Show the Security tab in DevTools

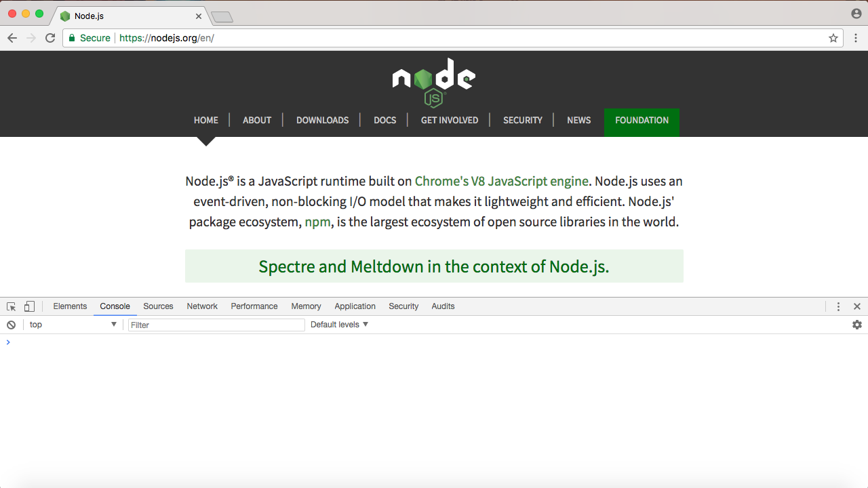[403, 306]
